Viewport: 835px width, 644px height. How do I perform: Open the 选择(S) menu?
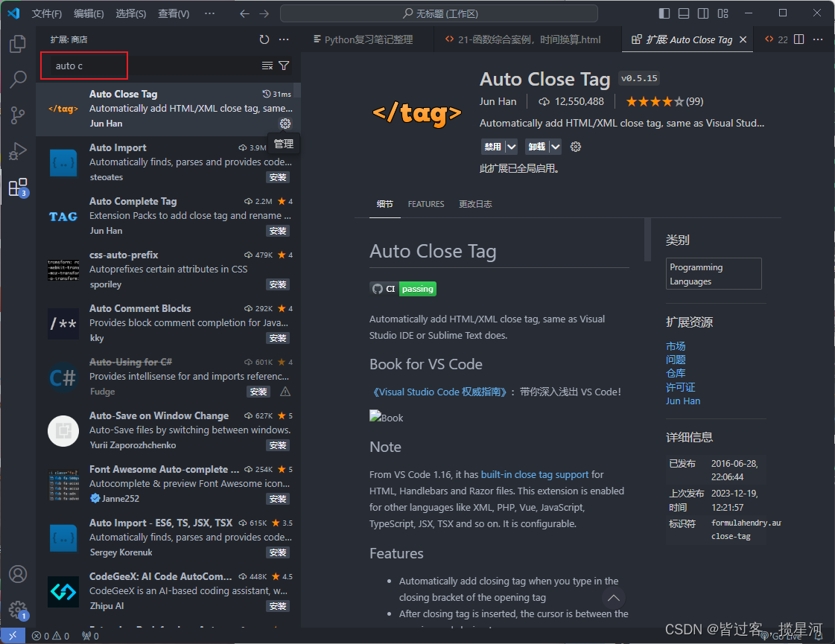131,13
